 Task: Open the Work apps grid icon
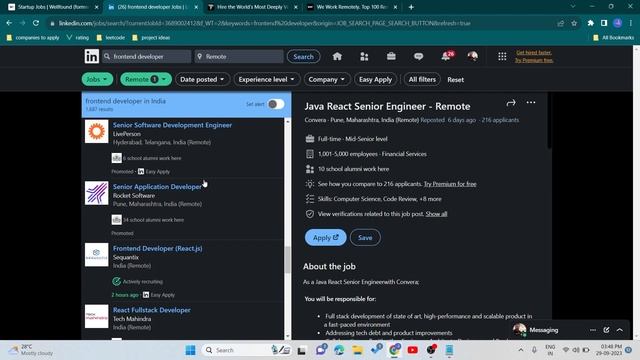pos(502,56)
